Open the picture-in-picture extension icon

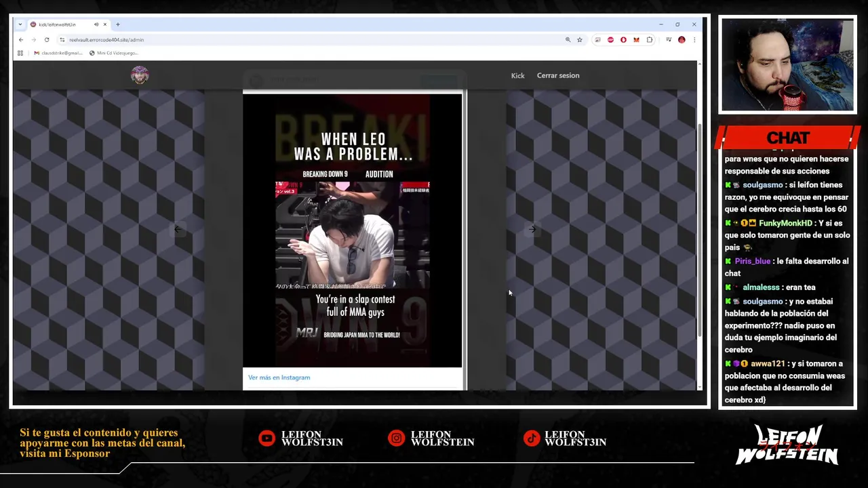[597, 40]
